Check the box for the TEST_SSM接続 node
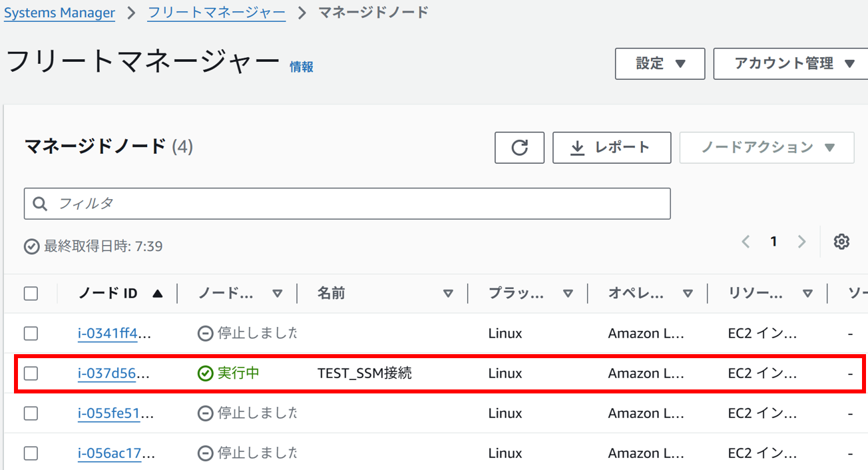868x470 pixels. pos(31,373)
